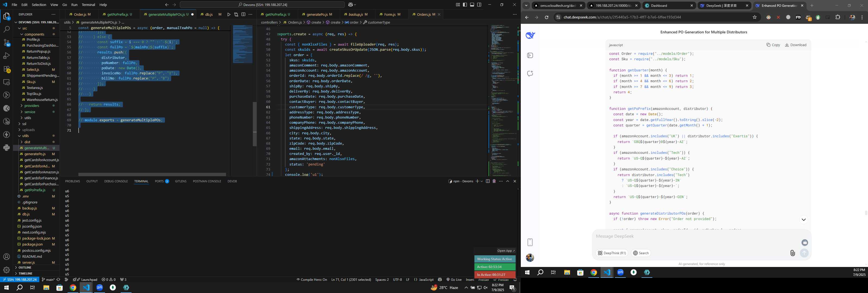Expand the dist folder under utils
Screen dimensions: 868x293
(27, 142)
